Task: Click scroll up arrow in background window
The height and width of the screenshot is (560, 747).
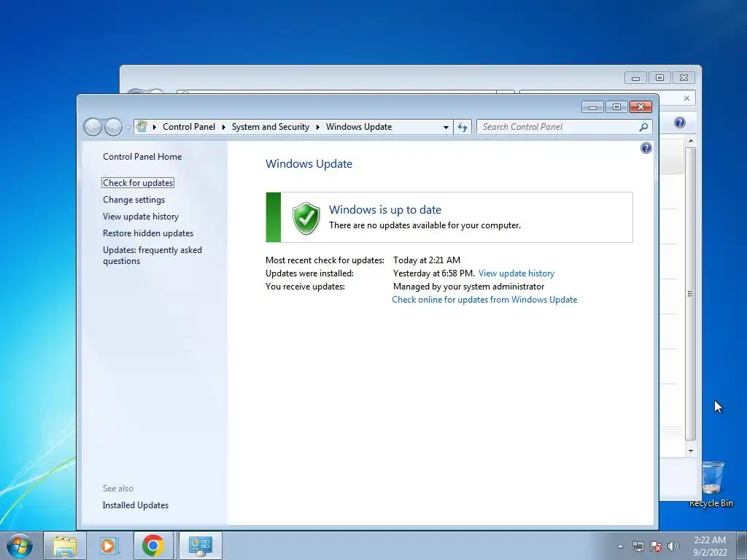Action: 691,141
